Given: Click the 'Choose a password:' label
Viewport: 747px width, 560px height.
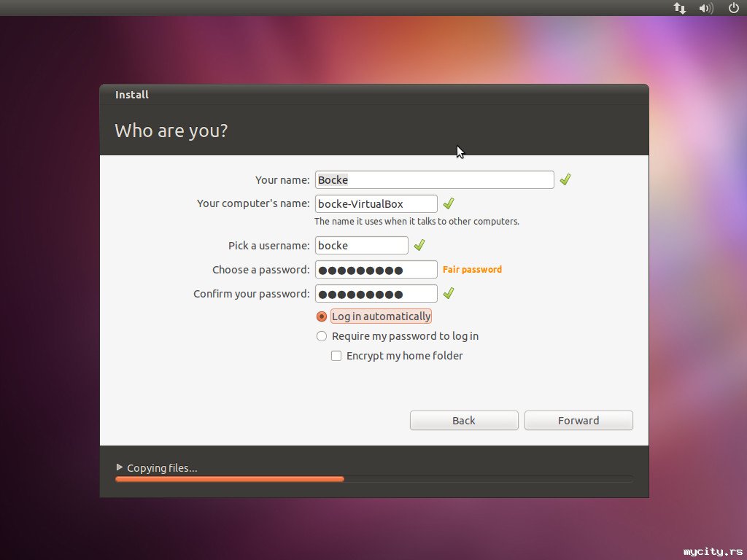Looking at the screenshot, I should coord(261,270).
